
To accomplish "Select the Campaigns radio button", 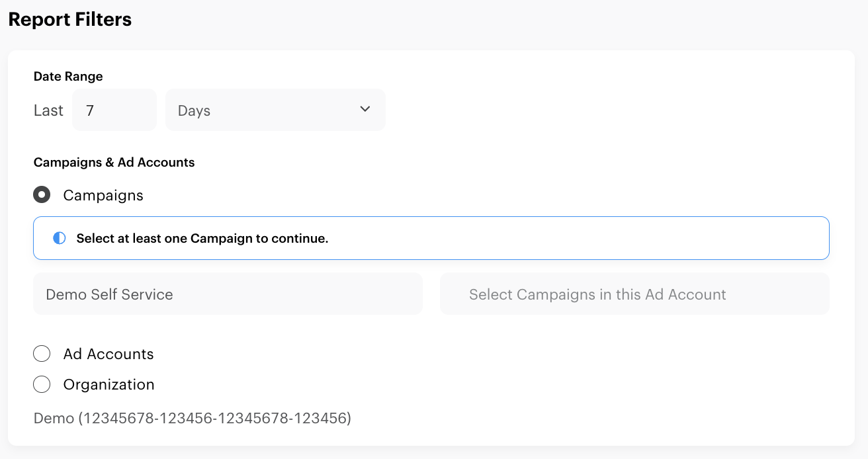I will [x=42, y=195].
